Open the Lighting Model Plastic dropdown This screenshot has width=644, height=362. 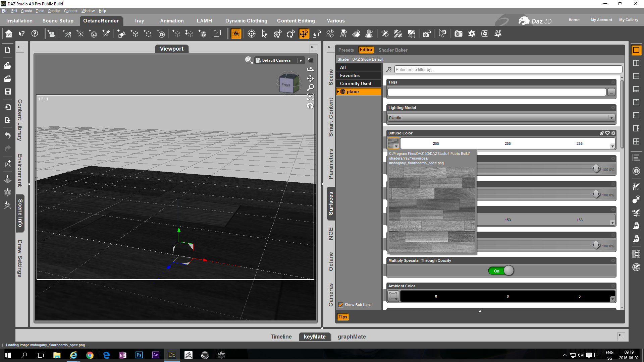501,118
